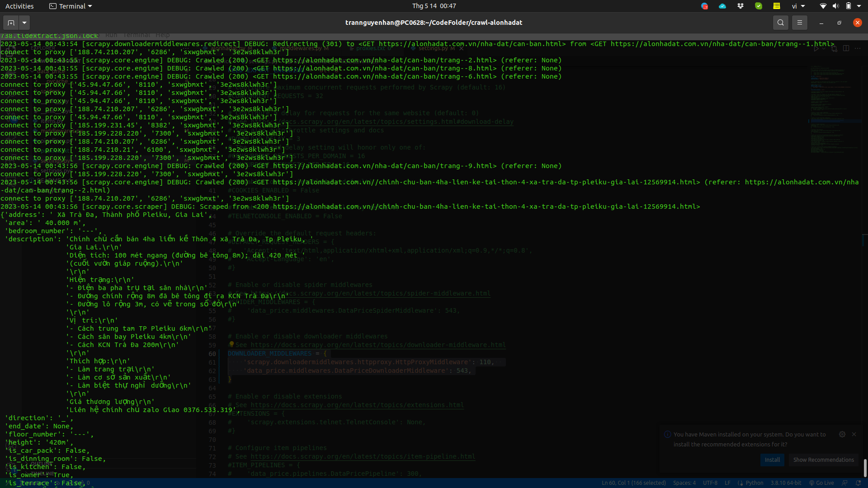Open terminal search with magnifier icon
The image size is (868, 488).
pyautogui.click(x=780, y=23)
